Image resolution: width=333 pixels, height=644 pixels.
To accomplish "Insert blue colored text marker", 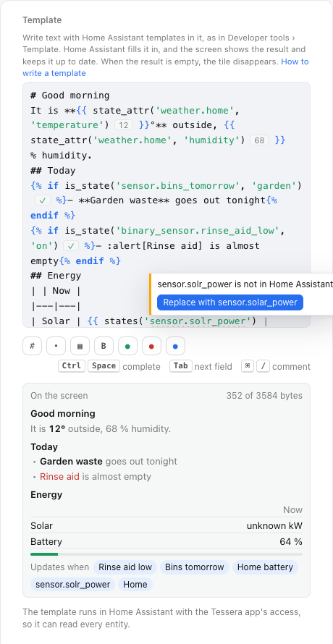I will [175, 346].
